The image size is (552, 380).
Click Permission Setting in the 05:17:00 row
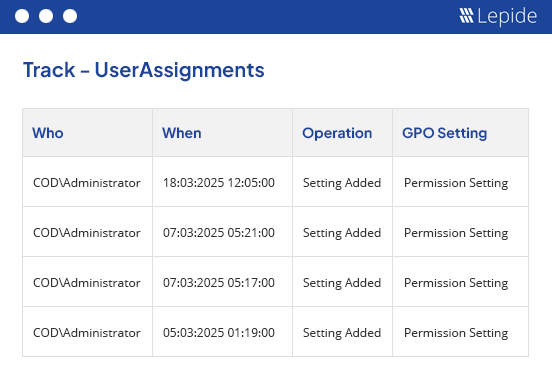coord(456,283)
